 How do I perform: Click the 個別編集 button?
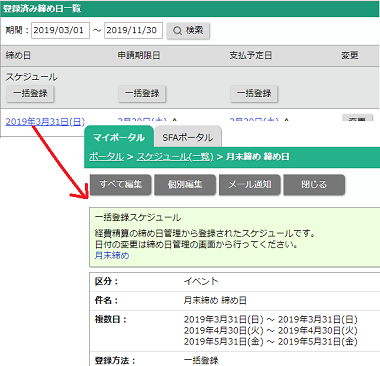[185, 184]
